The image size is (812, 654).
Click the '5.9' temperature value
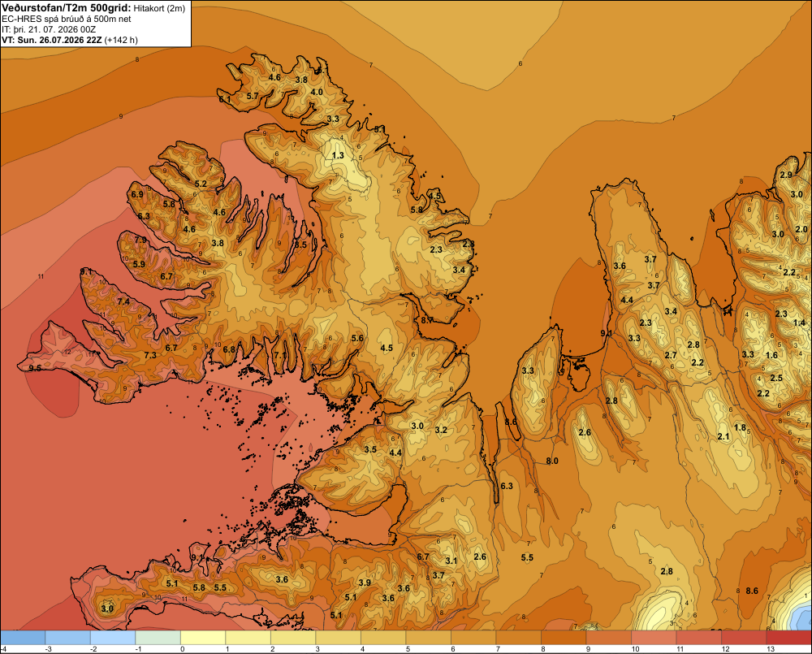tap(140, 264)
